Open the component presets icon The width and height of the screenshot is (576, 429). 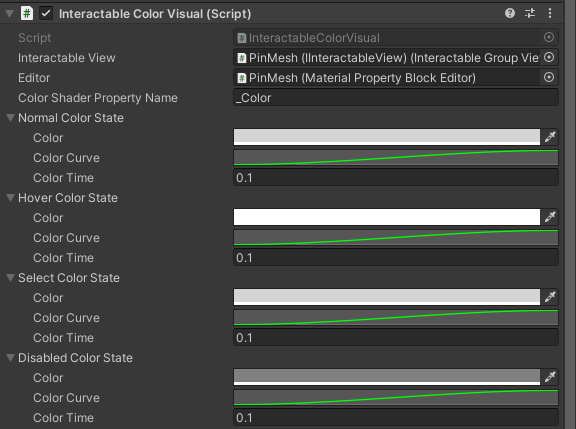(530, 14)
